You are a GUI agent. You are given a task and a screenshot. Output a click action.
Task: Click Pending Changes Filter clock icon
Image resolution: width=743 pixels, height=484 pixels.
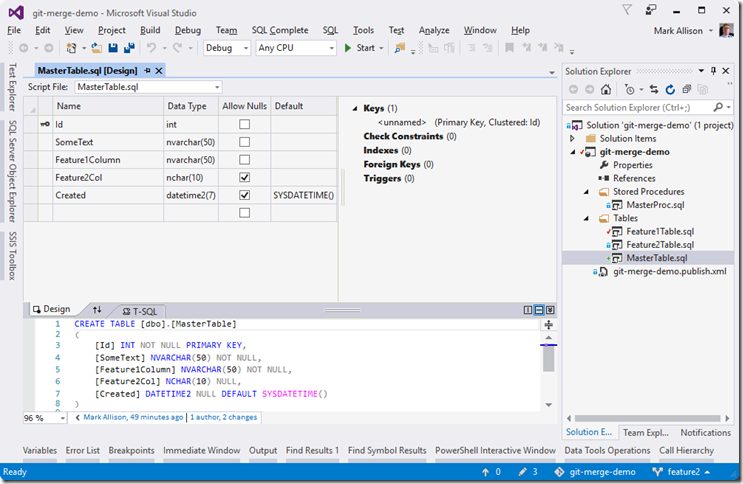pos(629,90)
